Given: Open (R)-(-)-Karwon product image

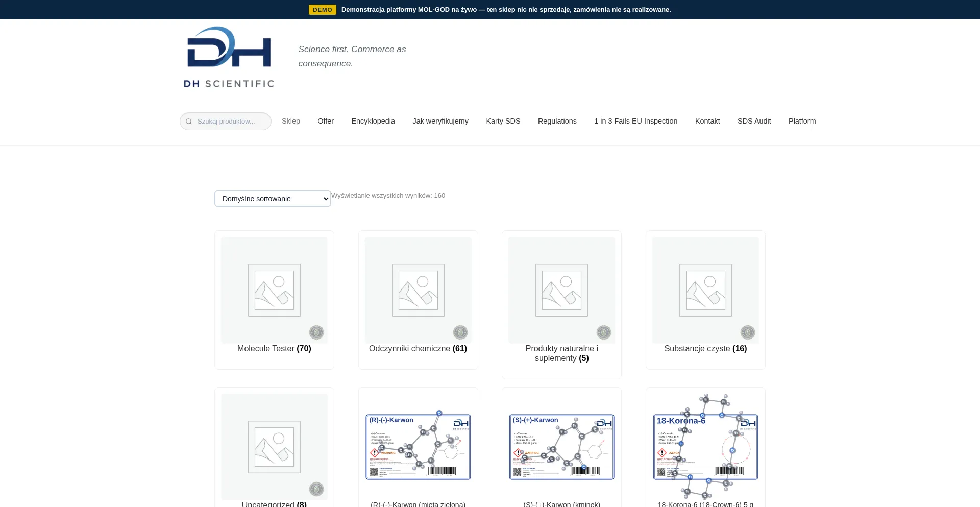Looking at the screenshot, I should (418, 447).
